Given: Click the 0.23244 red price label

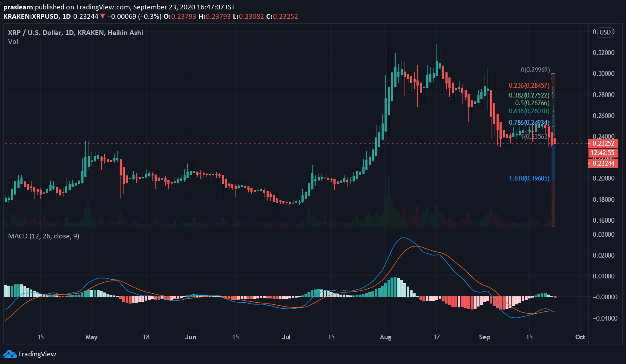Looking at the screenshot, I should click(x=603, y=163).
